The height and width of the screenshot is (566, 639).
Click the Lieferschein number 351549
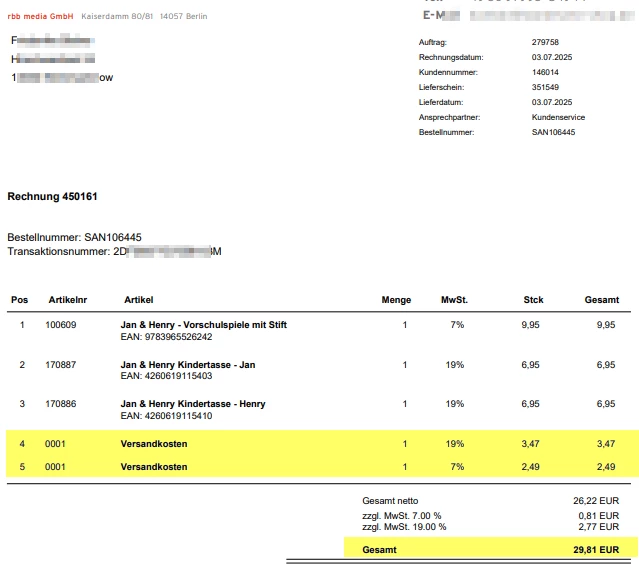point(545,87)
